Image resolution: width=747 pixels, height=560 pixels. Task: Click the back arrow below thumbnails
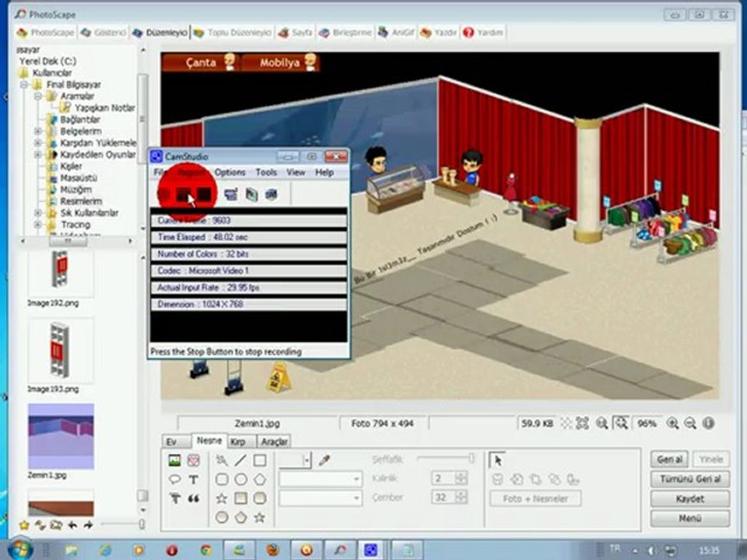pyautogui.click(x=72, y=525)
